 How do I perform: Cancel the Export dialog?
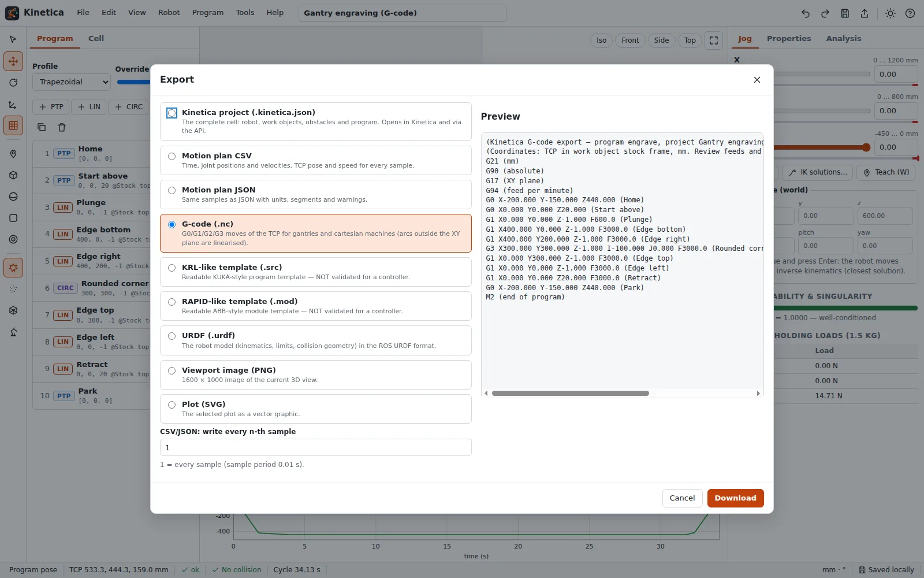pyautogui.click(x=682, y=498)
